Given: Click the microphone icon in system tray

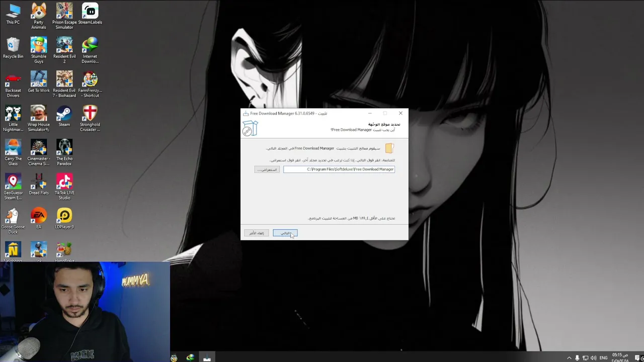Looking at the screenshot, I should pyautogui.click(x=577, y=358).
